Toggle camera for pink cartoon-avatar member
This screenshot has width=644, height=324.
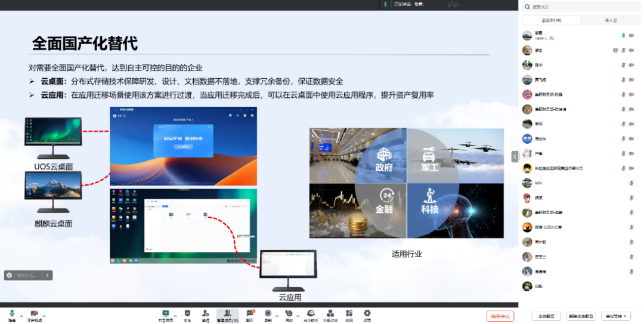tap(631, 153)
